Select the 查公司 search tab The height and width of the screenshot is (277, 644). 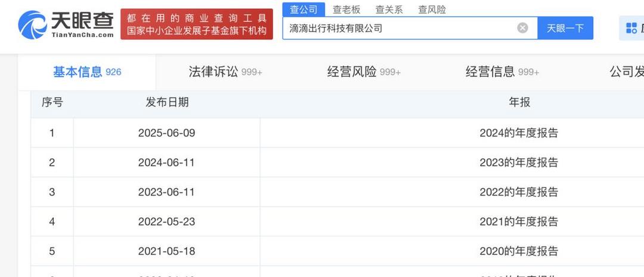tap(304, 10)
